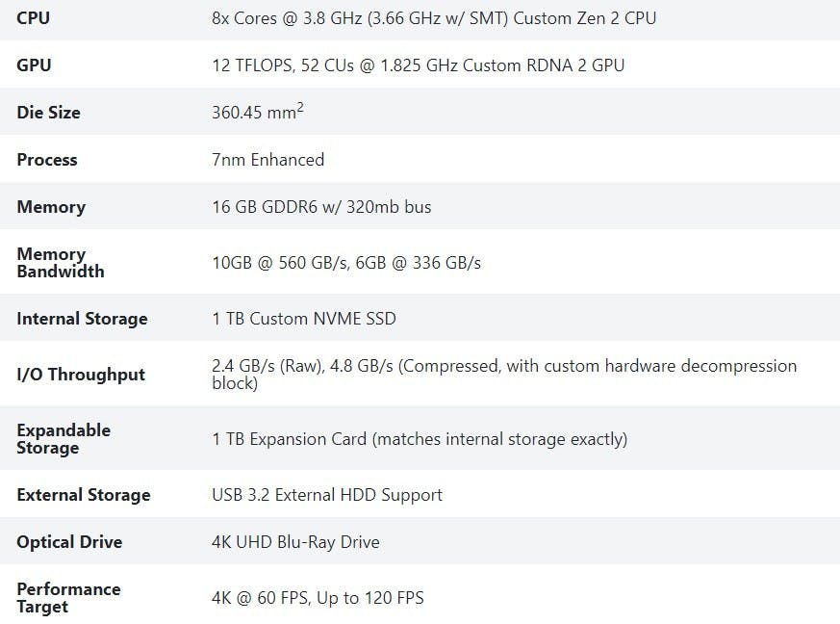The width and height of the screenshot is (840, 624).
Task: Select the External Storage label
Action: 83,495
